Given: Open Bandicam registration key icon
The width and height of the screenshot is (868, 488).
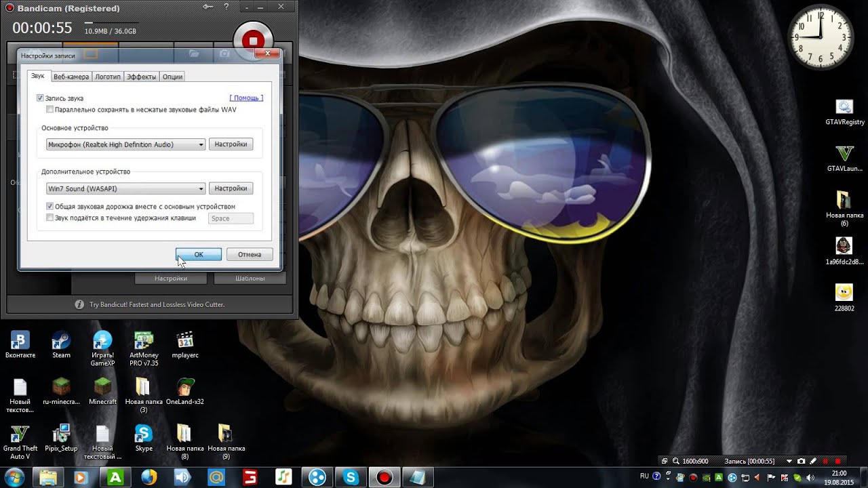Looking at the screenshot, I should (209, 7).
